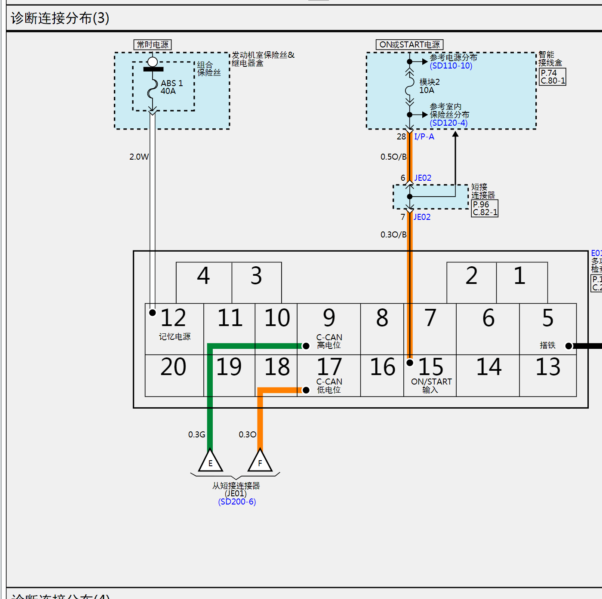Click the 参考电源分布 text
The image size is (602, 599).
point(453,57)
